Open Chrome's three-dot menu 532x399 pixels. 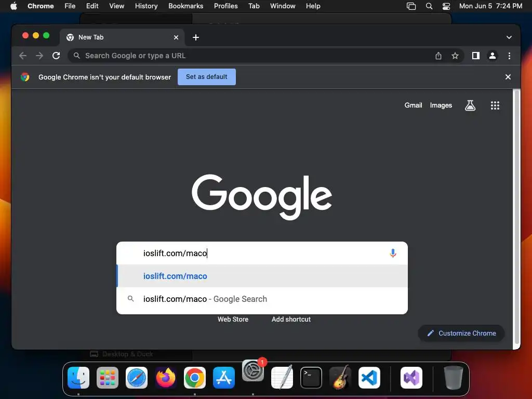tap(509, 56)
